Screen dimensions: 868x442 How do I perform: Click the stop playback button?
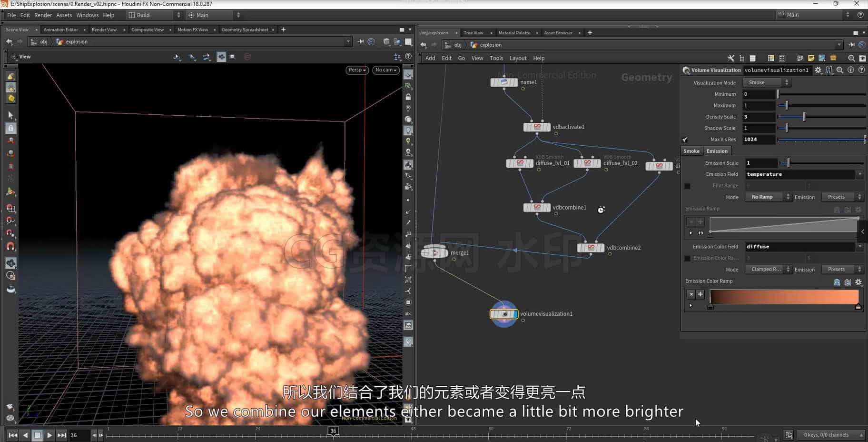pos(37,435)
